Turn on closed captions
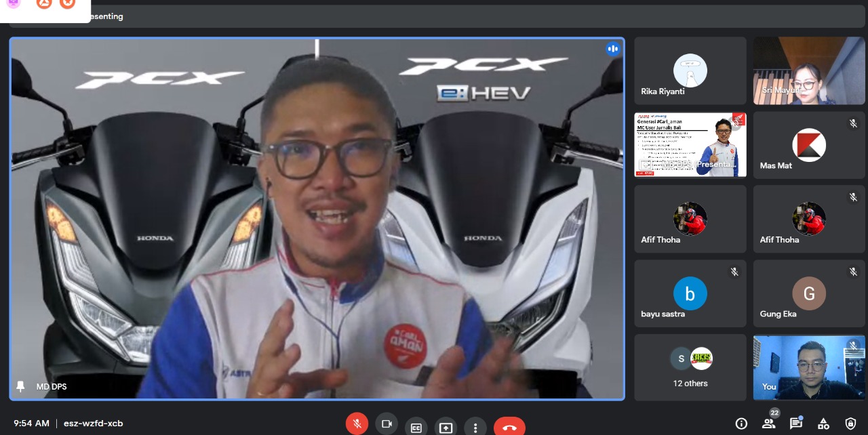Image resolution: width=868 pixels, height=435 pixels. pyautogui.click(x=416, y=427)
